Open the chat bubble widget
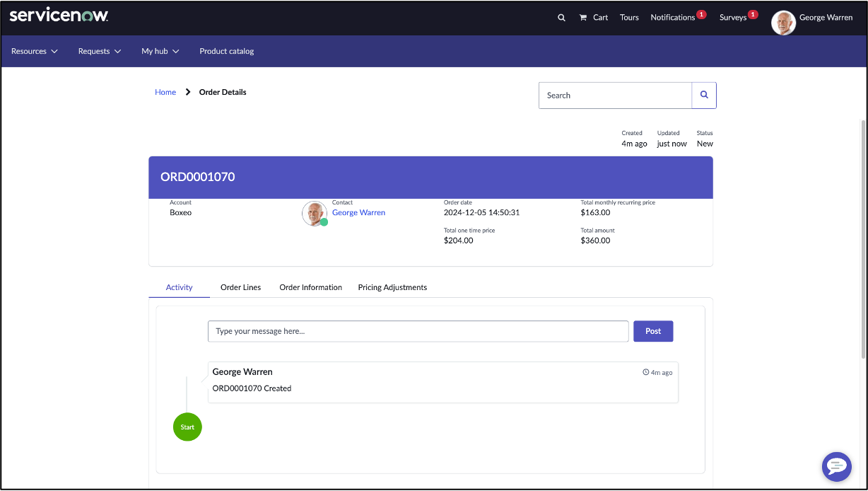This screenshot has height=491, width=868. 837,466
